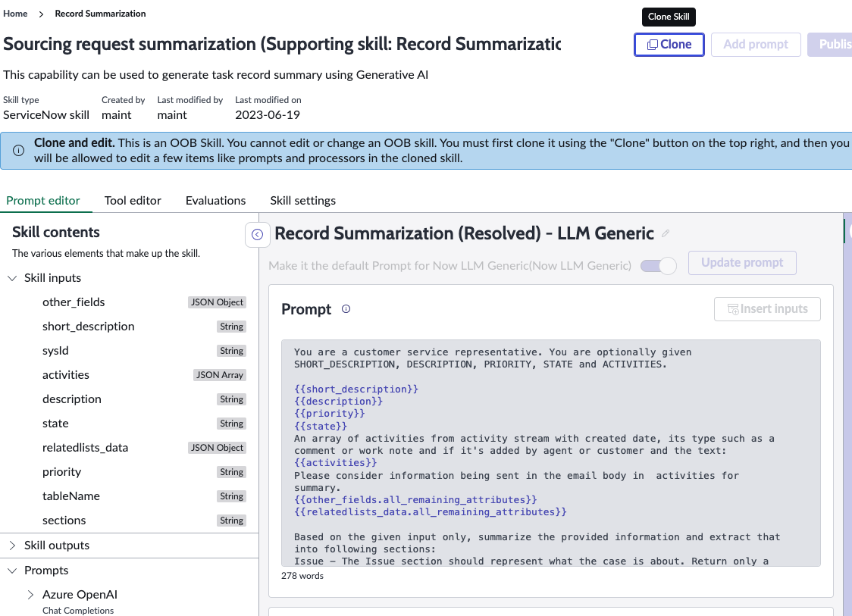
Task: Click the {{activities}} variable in prompt
Action: tap(335, 463)
